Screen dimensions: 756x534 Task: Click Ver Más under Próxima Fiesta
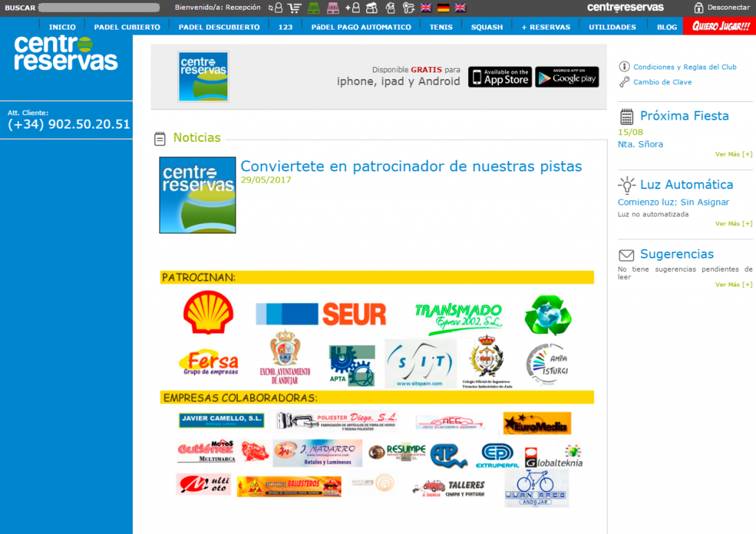733,154
